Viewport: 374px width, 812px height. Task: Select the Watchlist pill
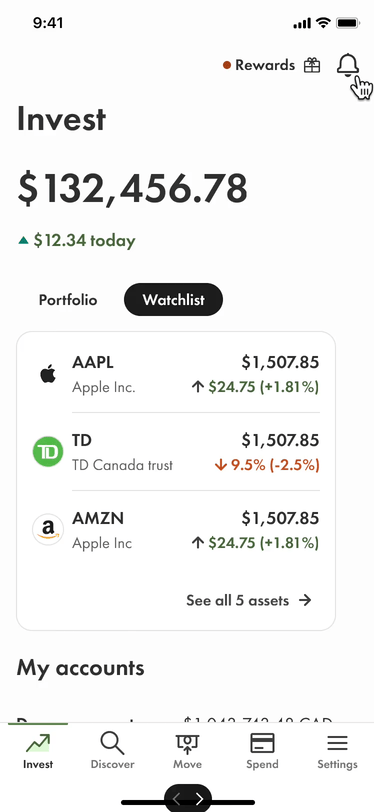point(174,300)
